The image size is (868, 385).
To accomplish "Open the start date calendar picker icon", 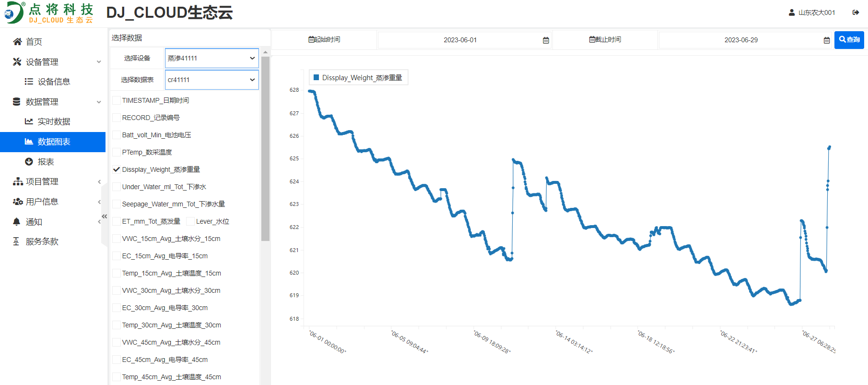I will (546, 40).
